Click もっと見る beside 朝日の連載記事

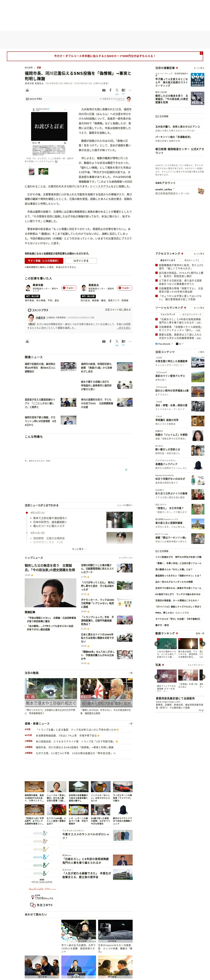199,68
